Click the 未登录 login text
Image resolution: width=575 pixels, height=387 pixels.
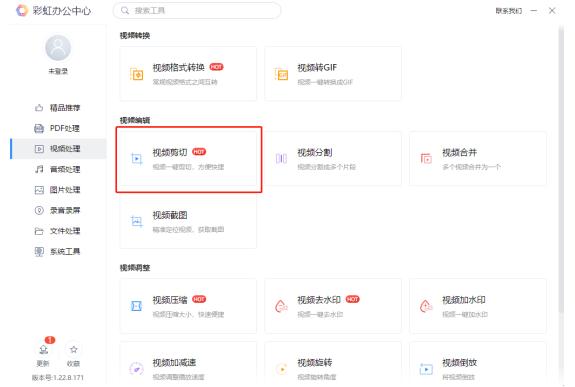pos(58,71)
